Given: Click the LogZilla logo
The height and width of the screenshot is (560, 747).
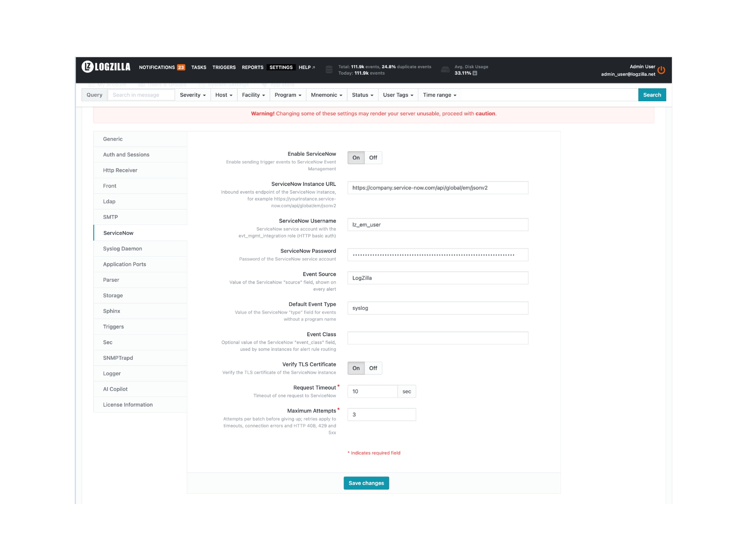Looking at the screenshot, I should pos(106,67).
